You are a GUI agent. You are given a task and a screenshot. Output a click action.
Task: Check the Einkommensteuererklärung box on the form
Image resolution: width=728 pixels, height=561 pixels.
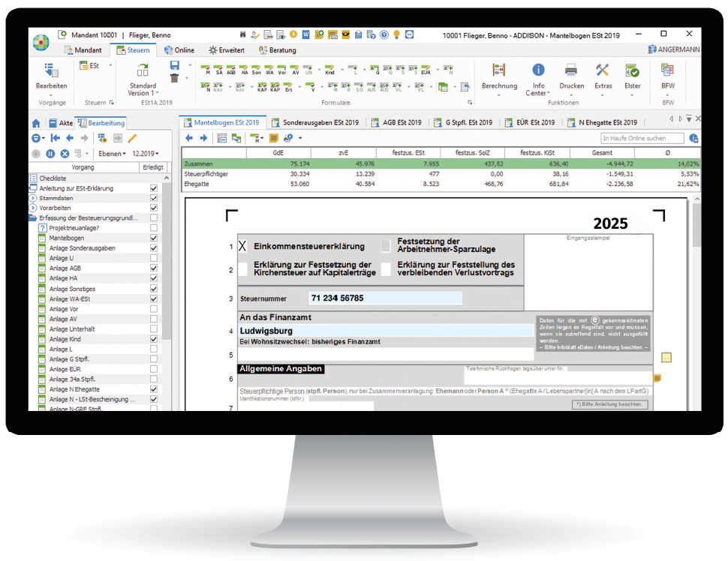click(x=242, y=246)
